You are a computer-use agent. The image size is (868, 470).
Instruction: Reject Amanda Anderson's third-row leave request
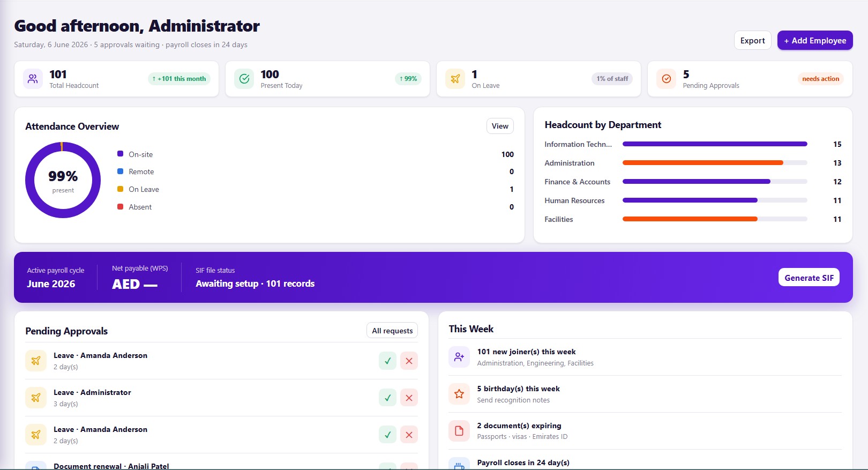[409, 435]
